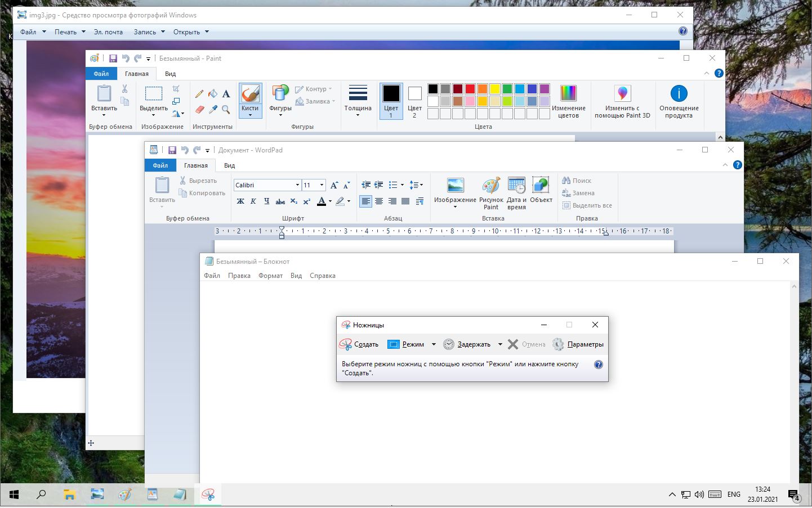
Task: Select the Pencil tool in Paint
Action: 199,94
